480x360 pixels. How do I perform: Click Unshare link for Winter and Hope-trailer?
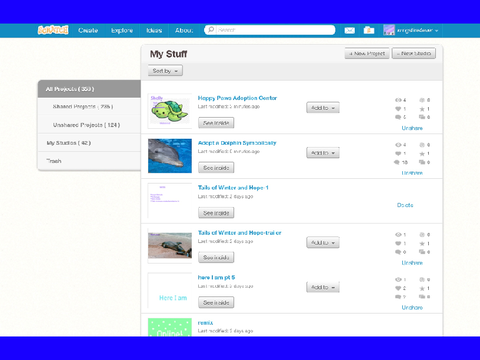click(x=412, y=263)
